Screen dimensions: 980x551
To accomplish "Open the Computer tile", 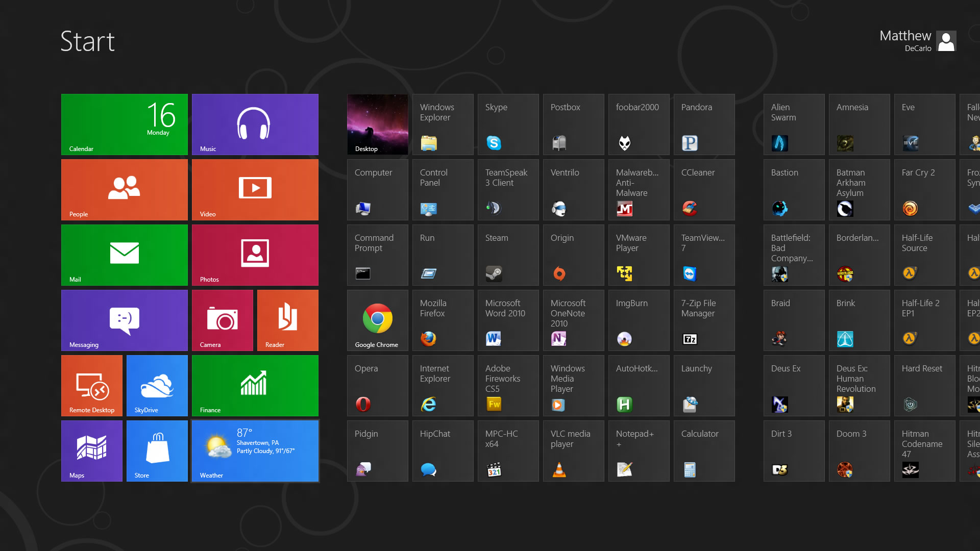I will coord(378,190).
